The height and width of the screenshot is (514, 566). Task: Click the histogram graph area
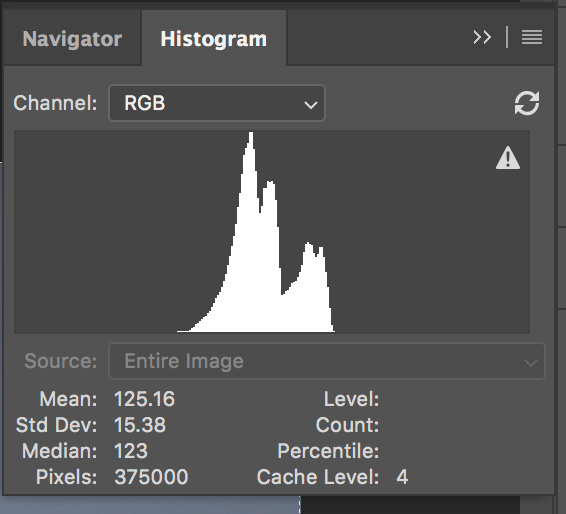(x=272, y=232)
